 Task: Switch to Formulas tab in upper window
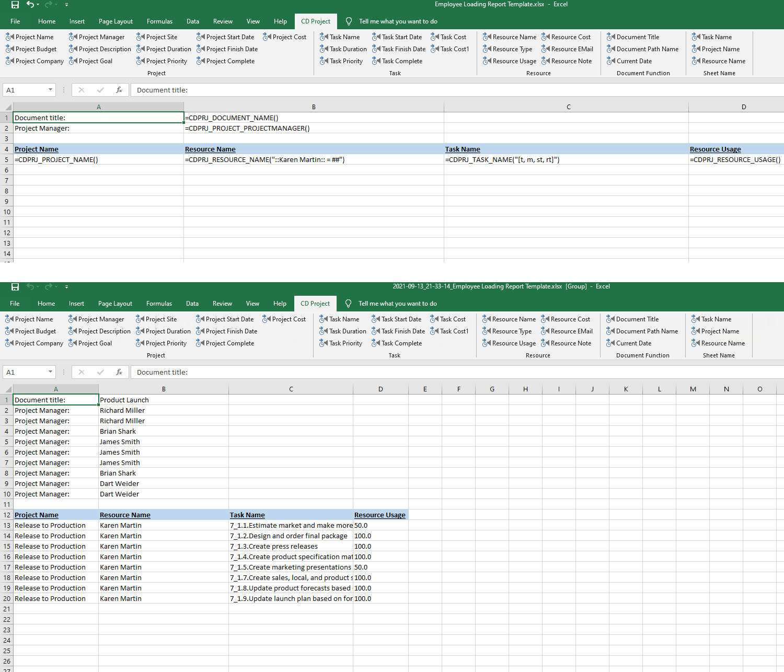click(x=159, y=21)
